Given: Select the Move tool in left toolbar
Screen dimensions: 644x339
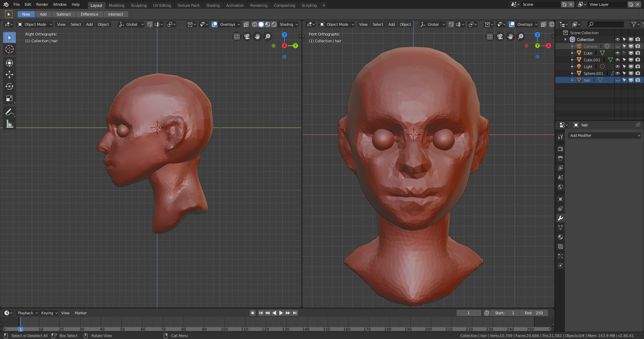Looking at the screenshot, I should 9,75.
